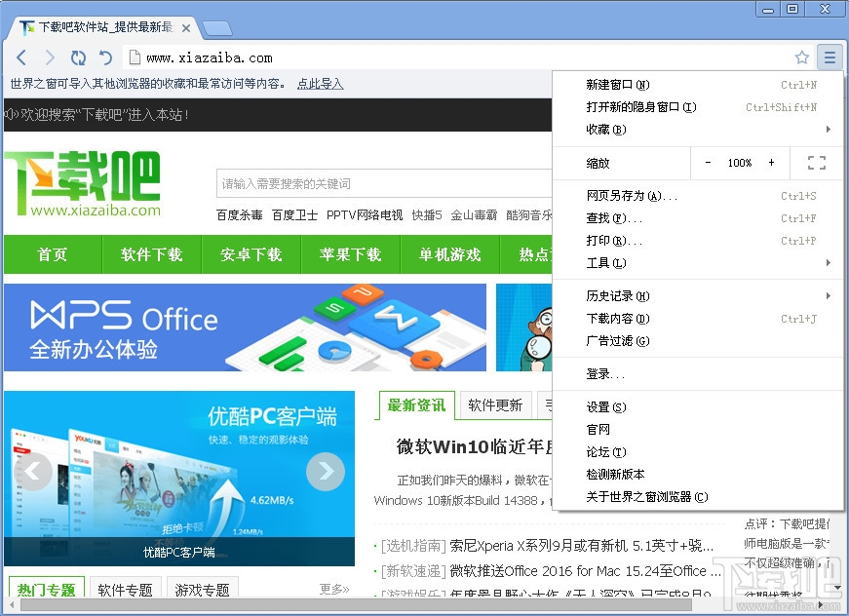Open the WPS Office banner ad

coord(246,327)
